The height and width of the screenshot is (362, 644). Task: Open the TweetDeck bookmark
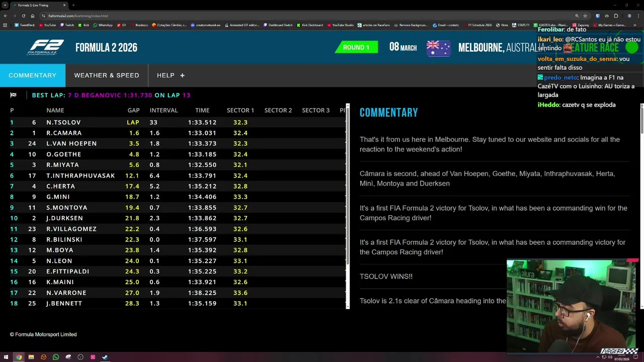pos(24,25)
